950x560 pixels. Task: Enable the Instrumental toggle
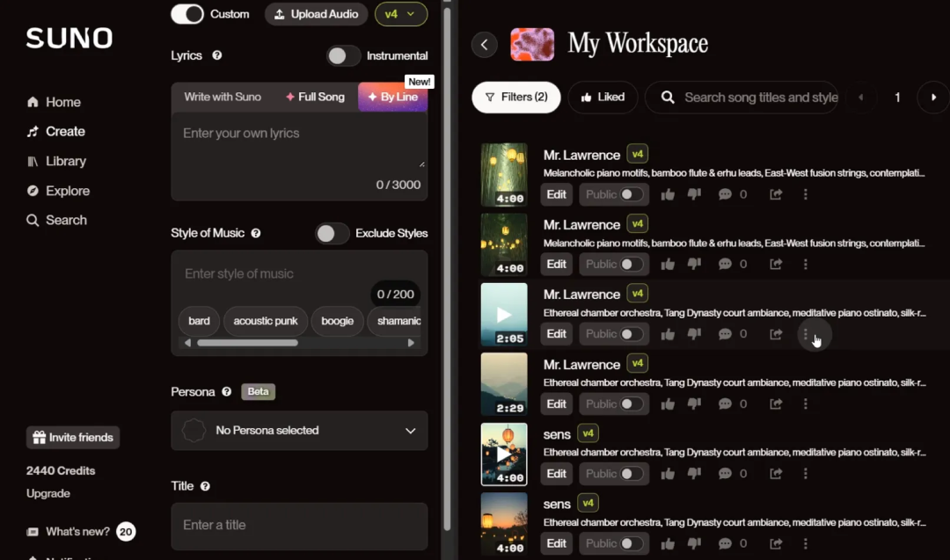tap(344, 55)
